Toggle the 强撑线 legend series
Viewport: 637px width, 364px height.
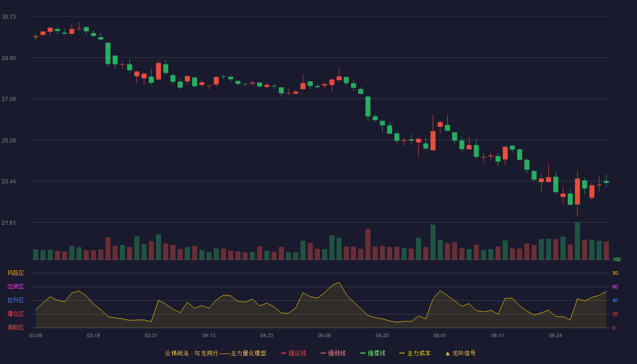coord(373,353)
